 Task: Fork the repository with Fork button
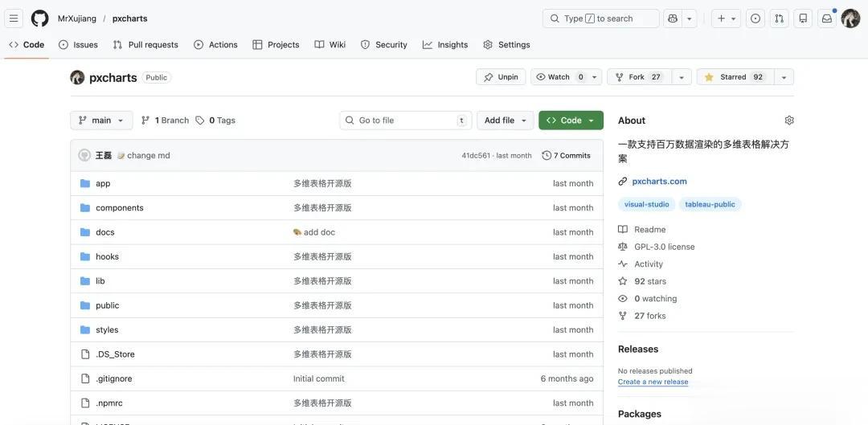click(640, 77)
